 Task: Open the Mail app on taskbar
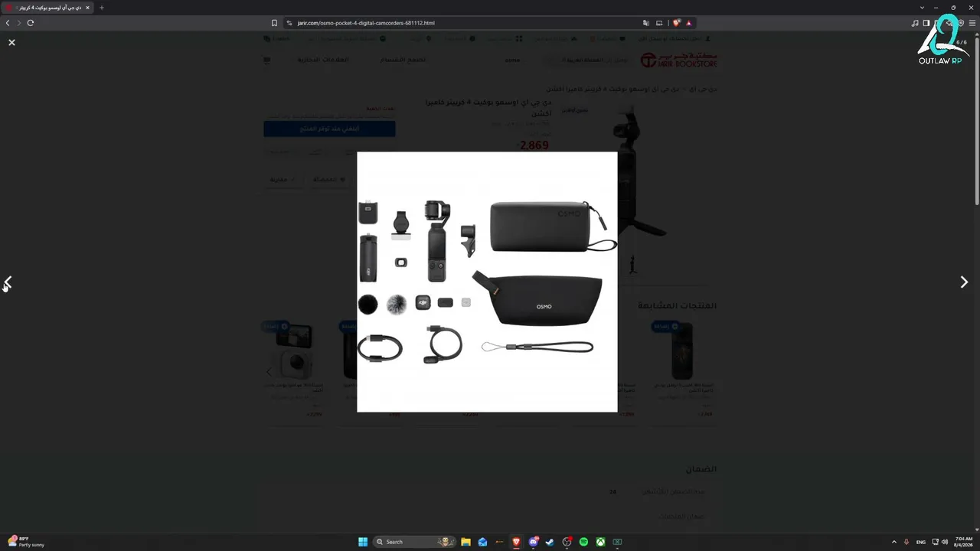point(482,542)
